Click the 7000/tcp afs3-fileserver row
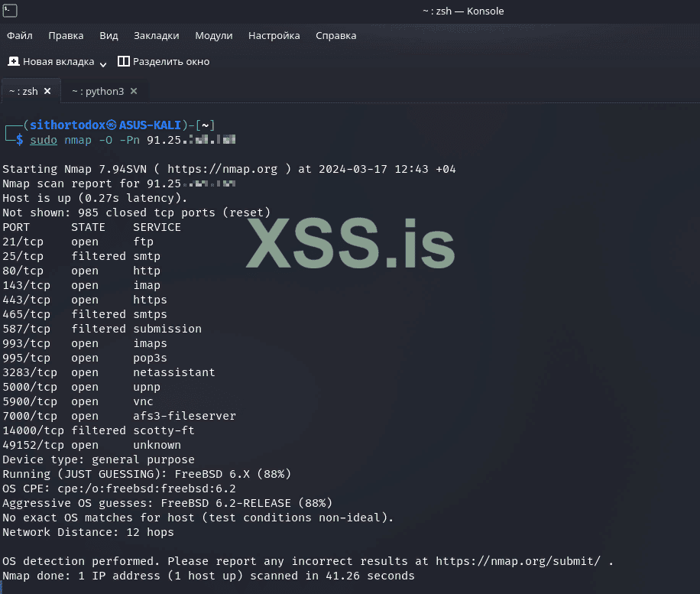The image size is (700, 594). tap(119, 416)
